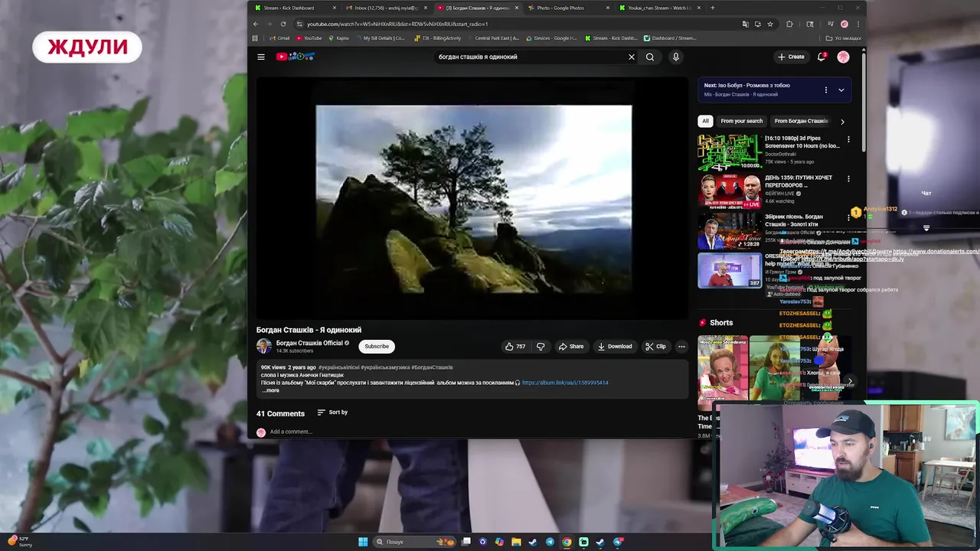This screenshot has width=980, height=551.
Task: Click the Clip button
Action: pos(655,347)
